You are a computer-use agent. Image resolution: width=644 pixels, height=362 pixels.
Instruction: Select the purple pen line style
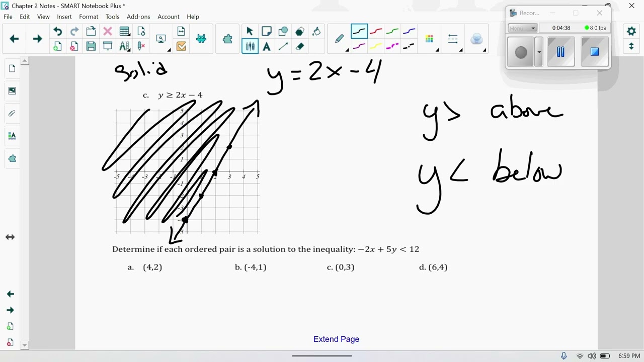[x=359, y=47]
